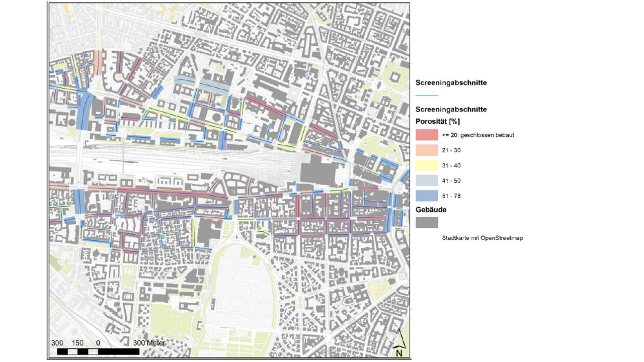Click the yellow '31 - 40' legend swatch
Image resolution: width=644 pixels, height=362 pixels.
[x=427, y=165]
